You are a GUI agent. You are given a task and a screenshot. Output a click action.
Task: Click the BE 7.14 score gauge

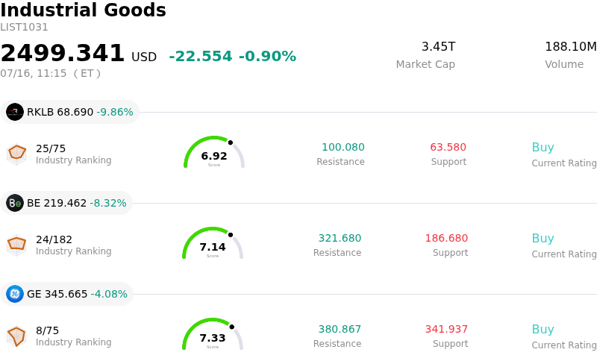(213, 243)
